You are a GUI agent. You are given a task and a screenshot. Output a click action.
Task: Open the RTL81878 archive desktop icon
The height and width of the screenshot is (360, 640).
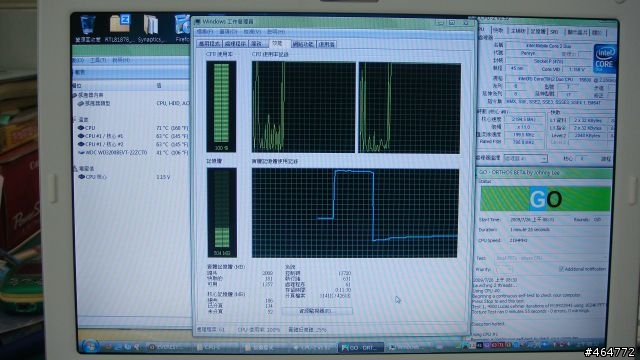pyautogui.click(x=119, y=28)
